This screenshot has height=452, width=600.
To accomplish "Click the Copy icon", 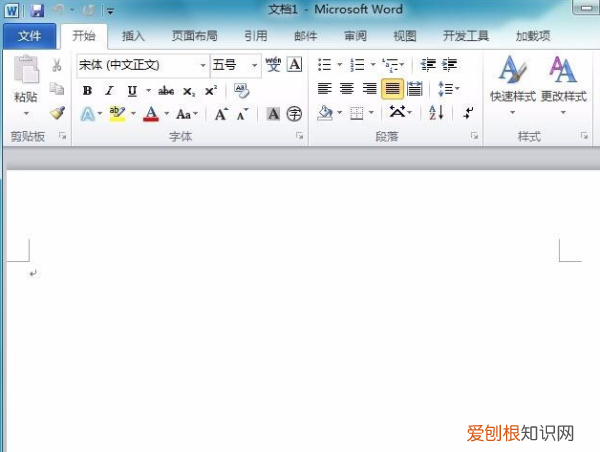I will (x=57, y=89).
